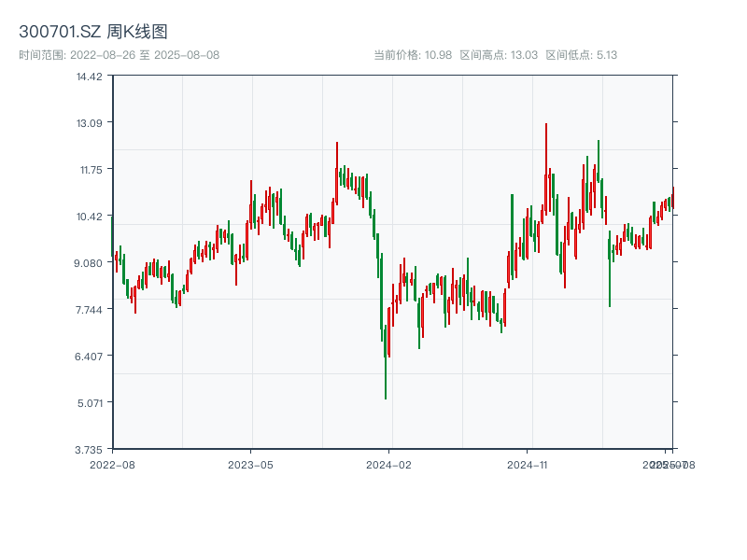Click the 14.42 y-axis label
Image resolution: width=747 pixels, height=560 pixels.
pyautogui.click(x=89, y=76)
